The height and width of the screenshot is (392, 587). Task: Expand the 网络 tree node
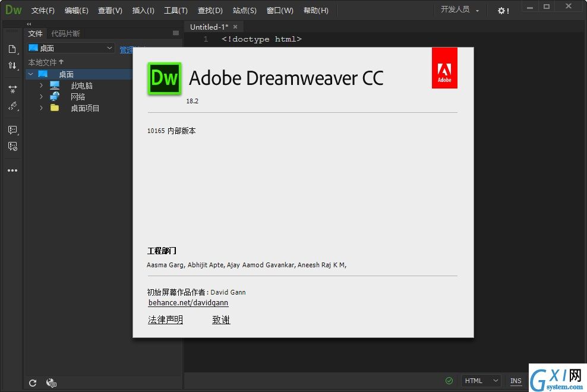pos(41,97)
